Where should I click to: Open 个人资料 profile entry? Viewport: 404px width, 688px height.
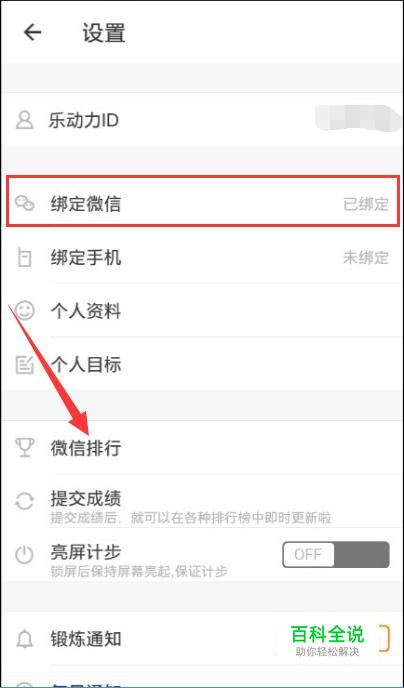click(x=202, y=311)
